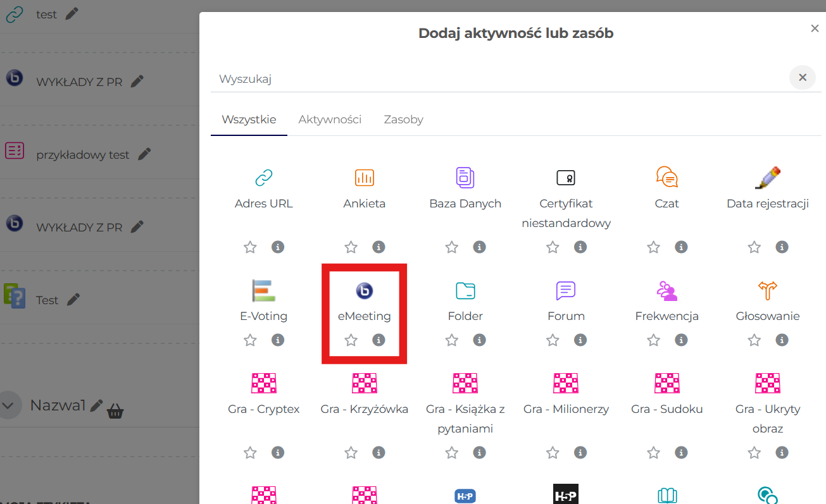Select the Frekwencja attendance icon
Screen dimensions: 826x504
click(666, 291)
